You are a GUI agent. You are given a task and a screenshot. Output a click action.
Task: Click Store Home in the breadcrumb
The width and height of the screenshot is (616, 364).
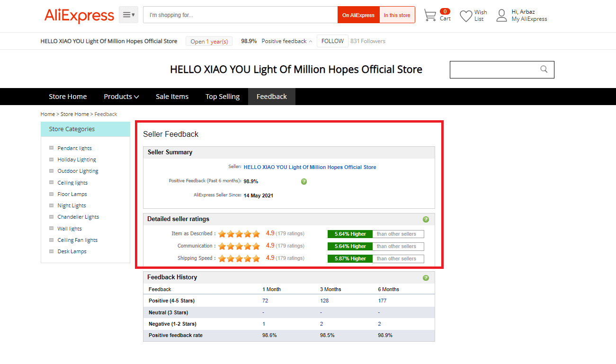pyautogui.click(x=75, y=114)
